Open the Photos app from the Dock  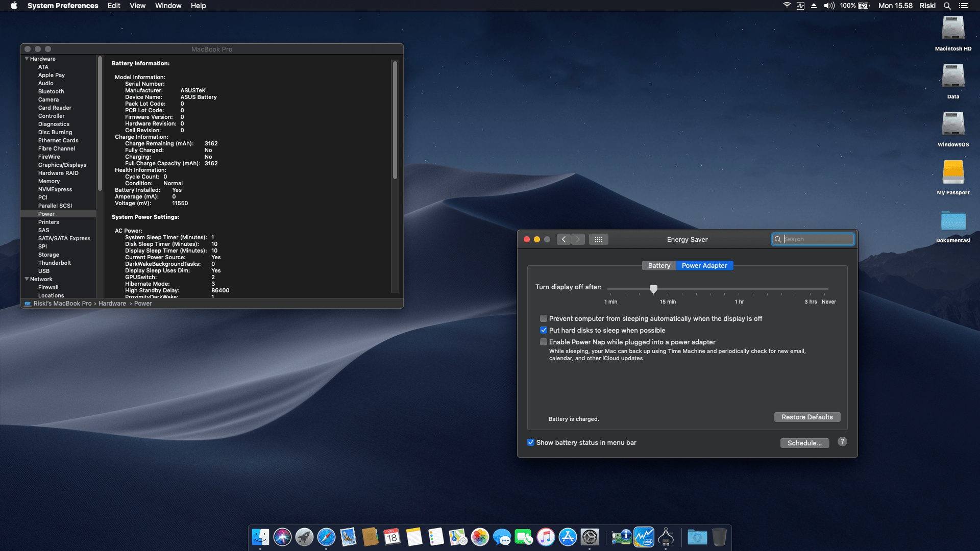pos(479,537)
